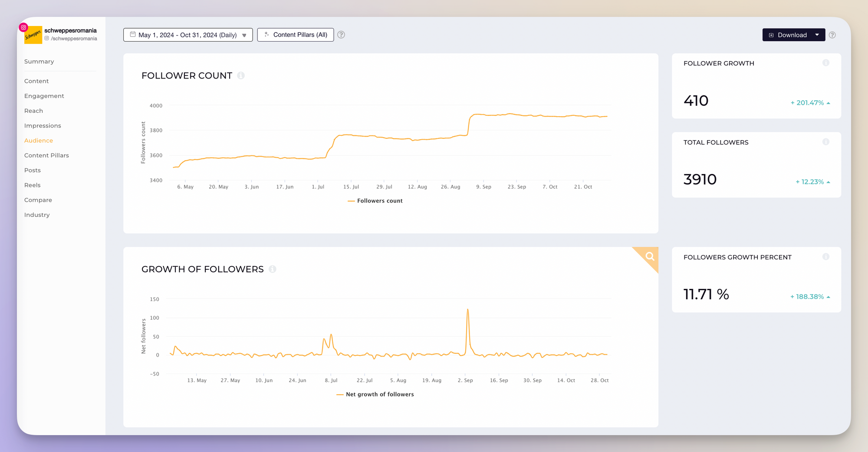Click the 410 follower growth value
Screen dimensions: 868x452
coord(696,101)
